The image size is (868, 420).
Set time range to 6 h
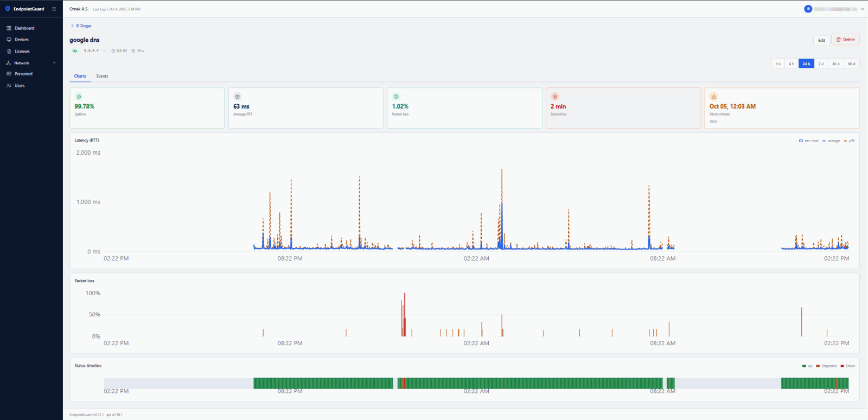(x=792, y=64)
